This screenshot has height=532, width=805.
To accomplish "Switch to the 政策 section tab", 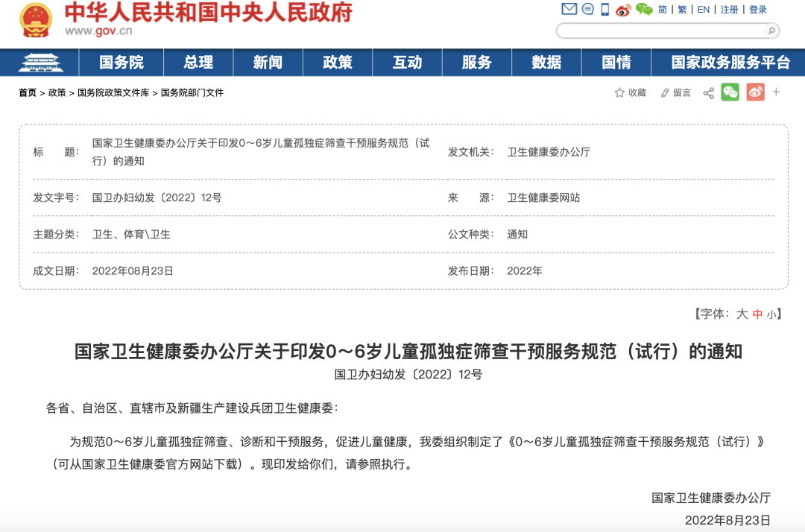I will point(337,63).
